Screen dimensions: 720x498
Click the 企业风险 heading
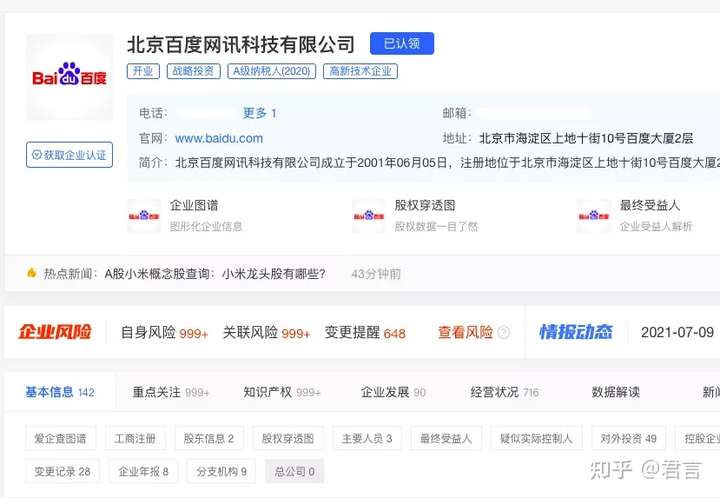tap(55, 332)
